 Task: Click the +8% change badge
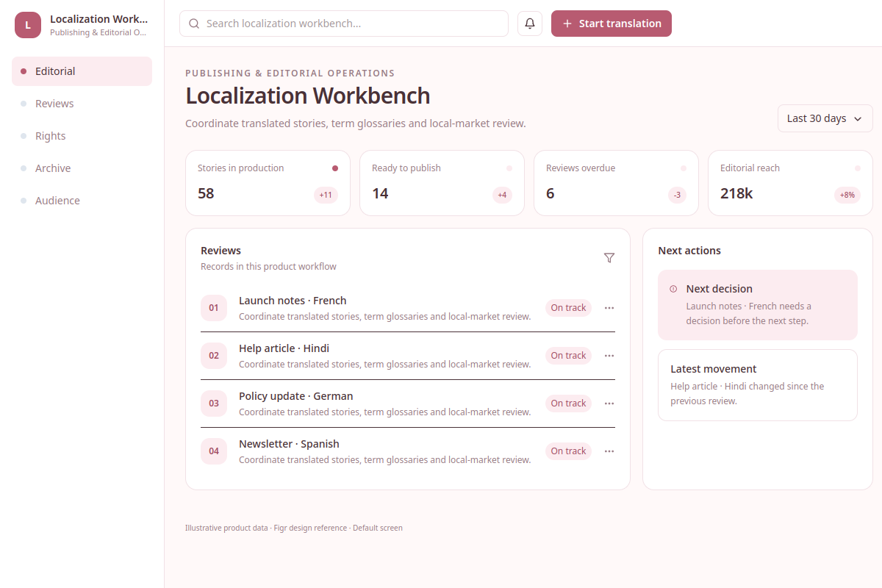[847, 195]
